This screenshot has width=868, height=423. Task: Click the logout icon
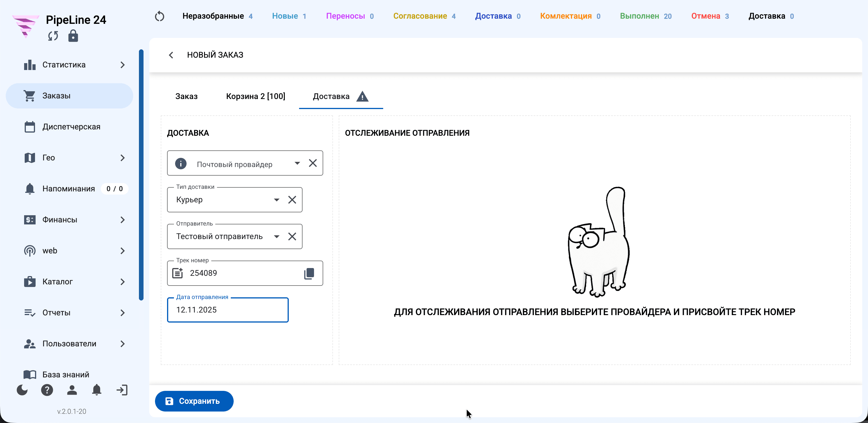click(122, 390)
